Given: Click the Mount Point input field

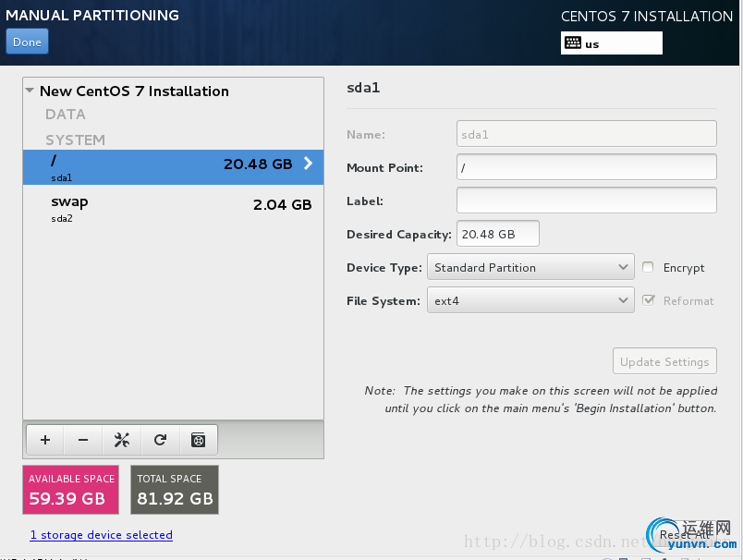Looking at the screenshot, I should click(587, 167).
